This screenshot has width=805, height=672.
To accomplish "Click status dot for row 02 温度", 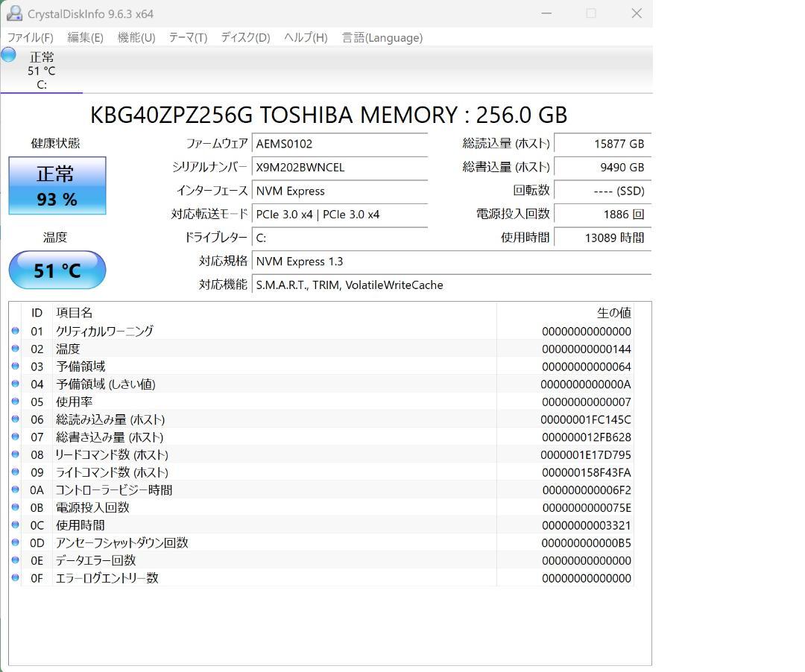I will pos(16,349).
